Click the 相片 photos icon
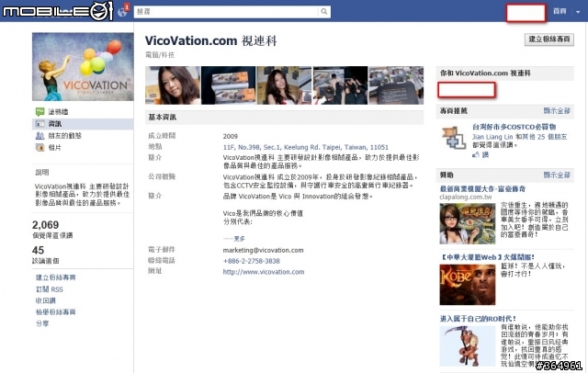This screenshot has width=588, height=373. (40, 148)
